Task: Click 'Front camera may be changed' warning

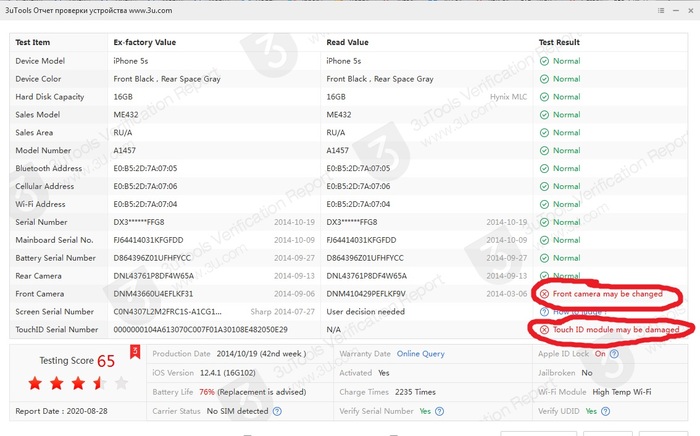Action: pos(607,294)
